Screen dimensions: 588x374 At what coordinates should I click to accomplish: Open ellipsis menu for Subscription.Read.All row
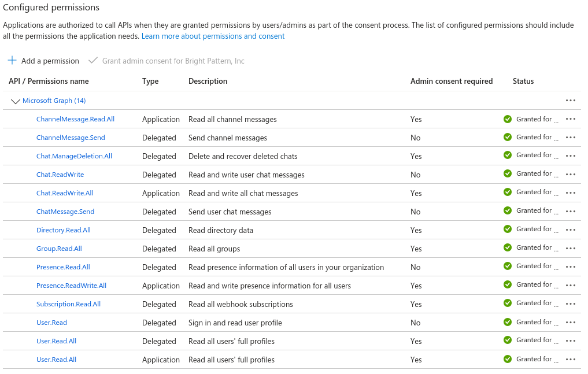(571, 303)
